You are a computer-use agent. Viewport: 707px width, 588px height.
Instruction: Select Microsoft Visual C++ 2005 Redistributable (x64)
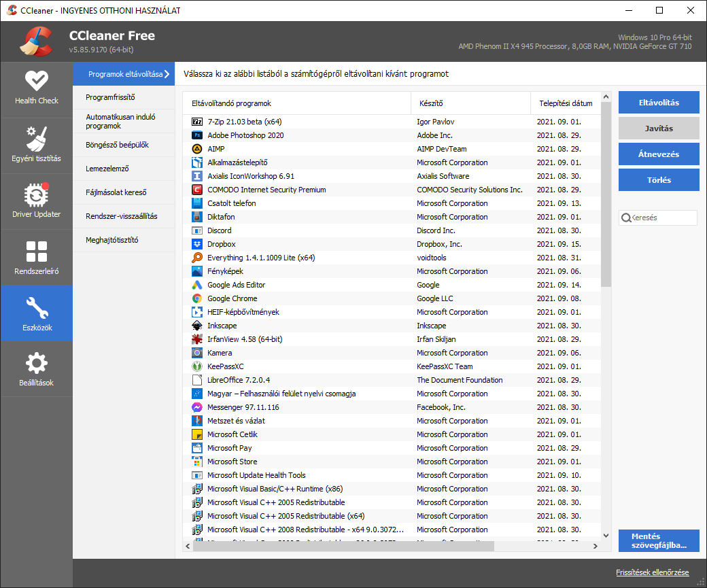[x=392, y=516]
